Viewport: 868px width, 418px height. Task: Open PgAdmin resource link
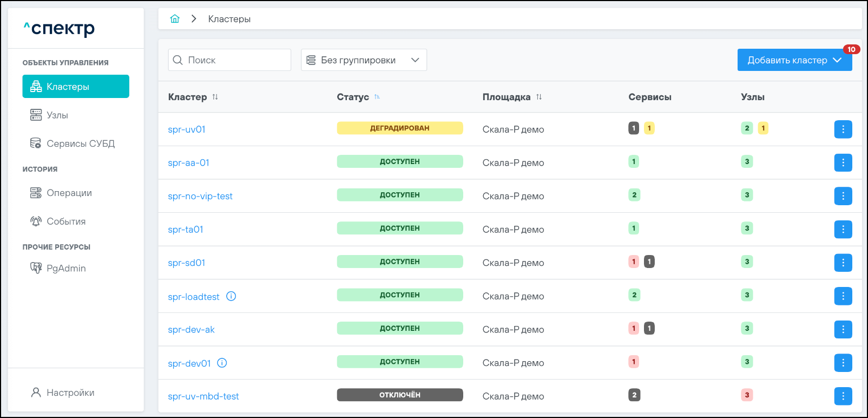point(66,268)
